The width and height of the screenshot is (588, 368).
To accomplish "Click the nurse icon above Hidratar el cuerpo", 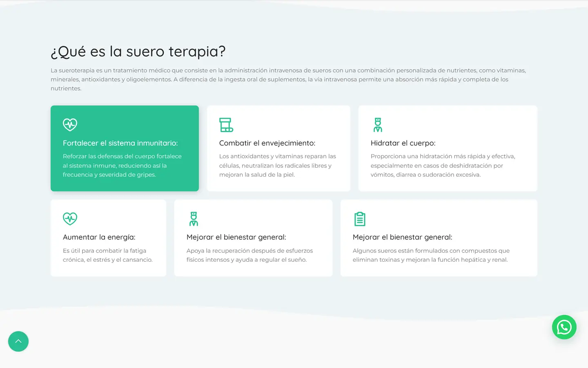I will 378,125.
